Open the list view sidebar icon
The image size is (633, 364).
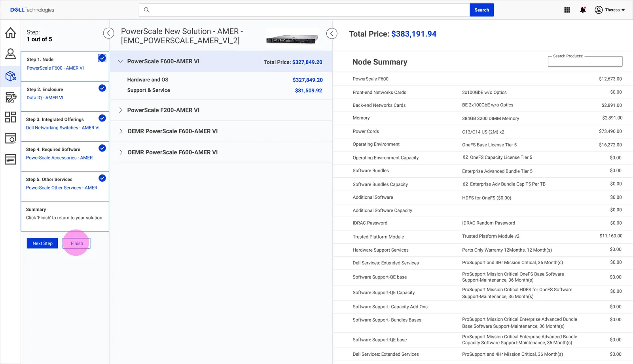(x=11, y=159)
